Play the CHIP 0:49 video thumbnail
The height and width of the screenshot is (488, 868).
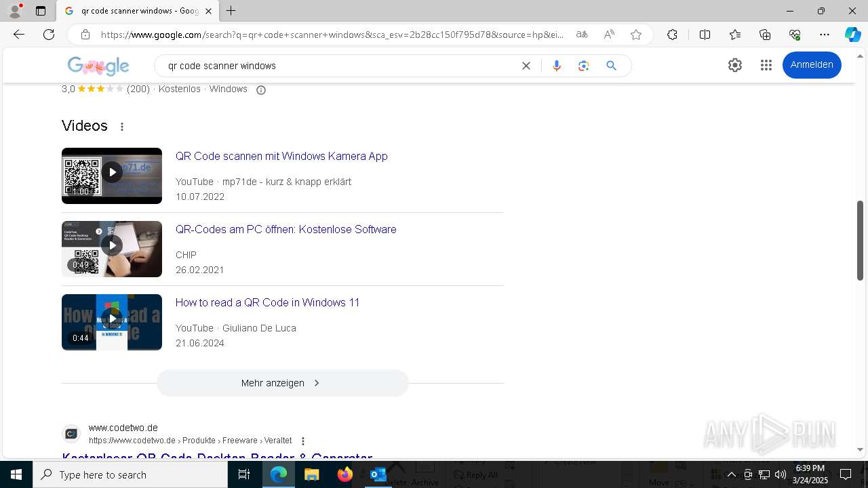(112, 249)
